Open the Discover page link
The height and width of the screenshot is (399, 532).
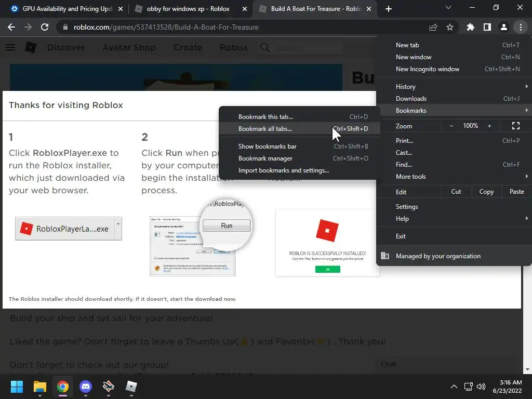(x=66, y=47)
